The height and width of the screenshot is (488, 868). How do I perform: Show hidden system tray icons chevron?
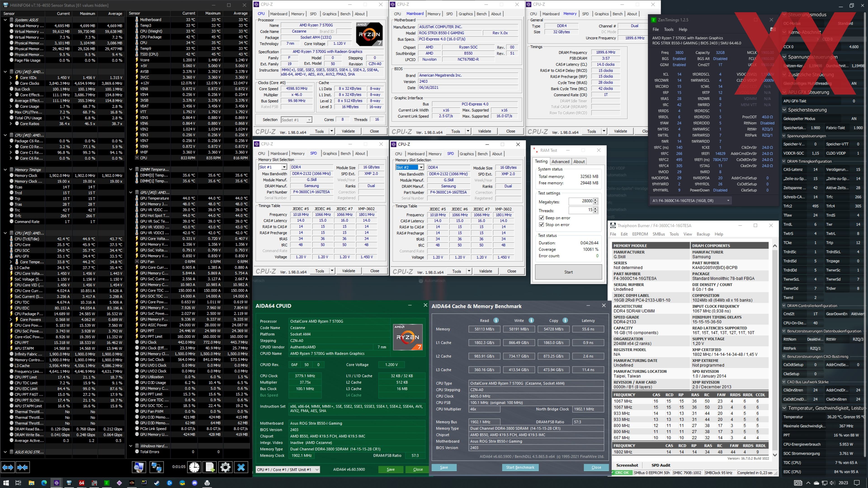[808, 483]
